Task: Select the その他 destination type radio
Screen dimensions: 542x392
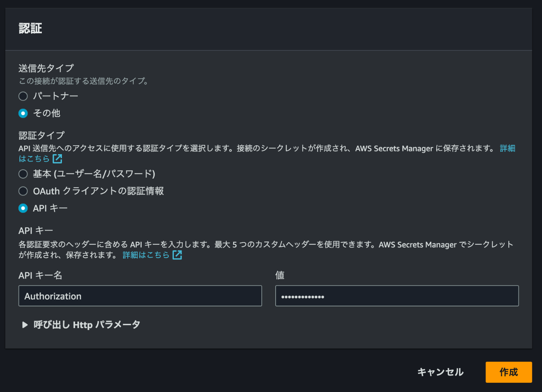Action: coord(23,113)
